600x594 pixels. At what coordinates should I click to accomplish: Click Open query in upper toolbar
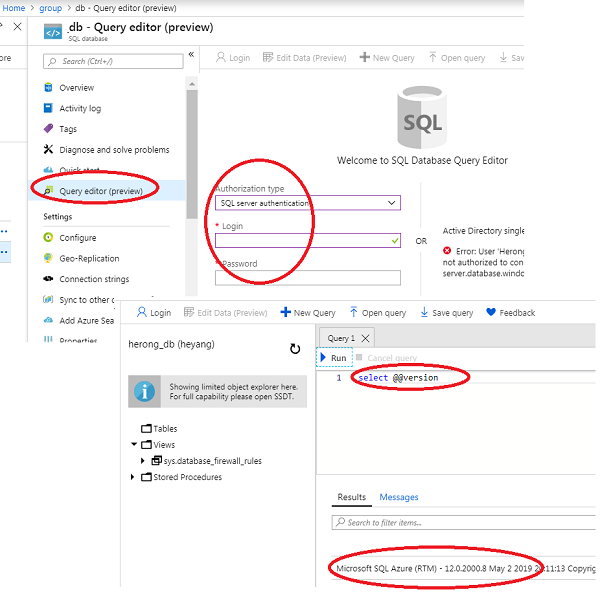click(x=457, y=57)
